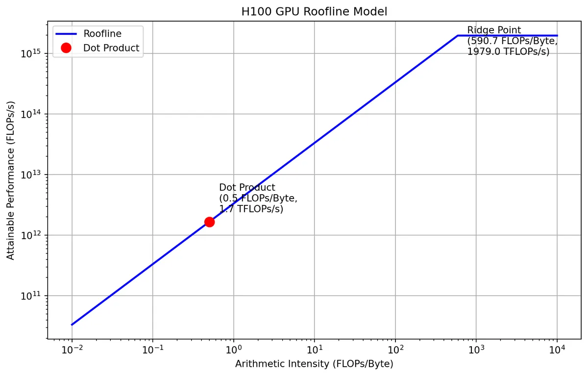The height and width of the screenshot is (376, 588).
Task: Select the Arithmetic Intensity x-axis label
Action: tap(314, 364)
